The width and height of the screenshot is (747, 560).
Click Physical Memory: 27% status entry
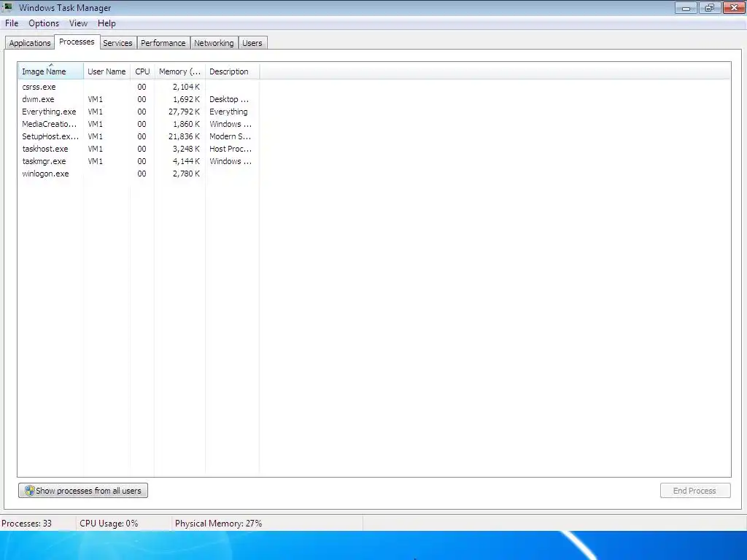pyautogui.click(x=218, y=524)
